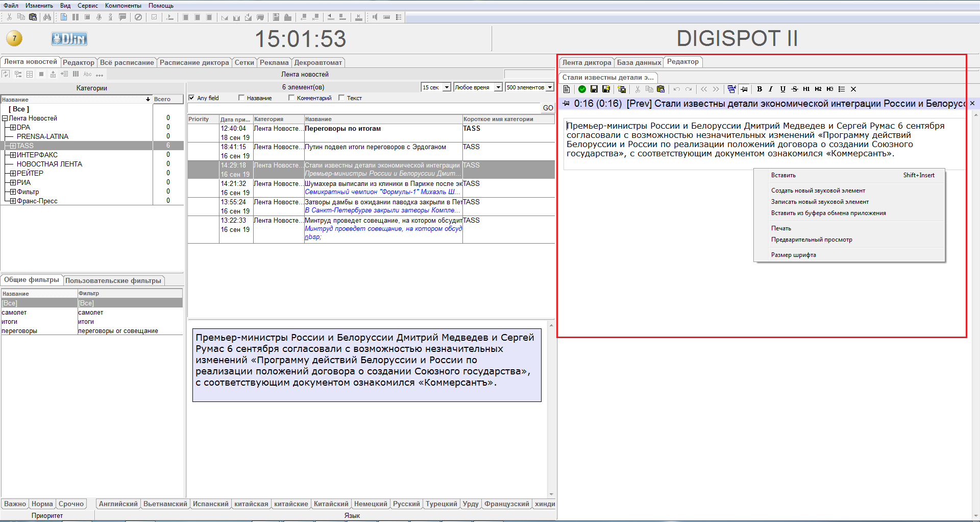Select Размер шрифта in context menu
980x522 pixels.
point(794,255)
